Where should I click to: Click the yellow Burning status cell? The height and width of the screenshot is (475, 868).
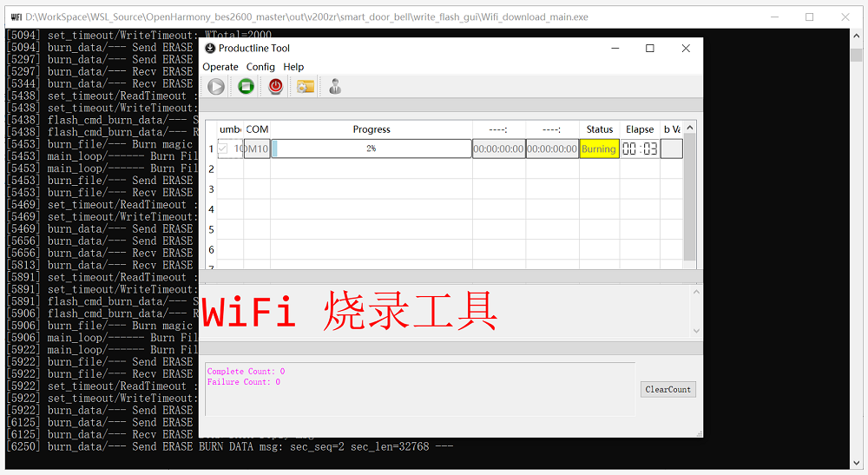(x=599, y=149)
